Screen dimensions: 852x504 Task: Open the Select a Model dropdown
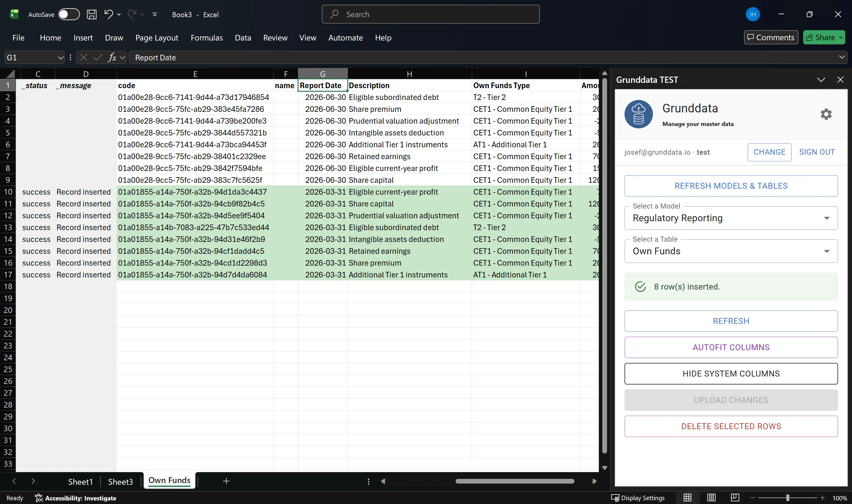click(731, 218)
